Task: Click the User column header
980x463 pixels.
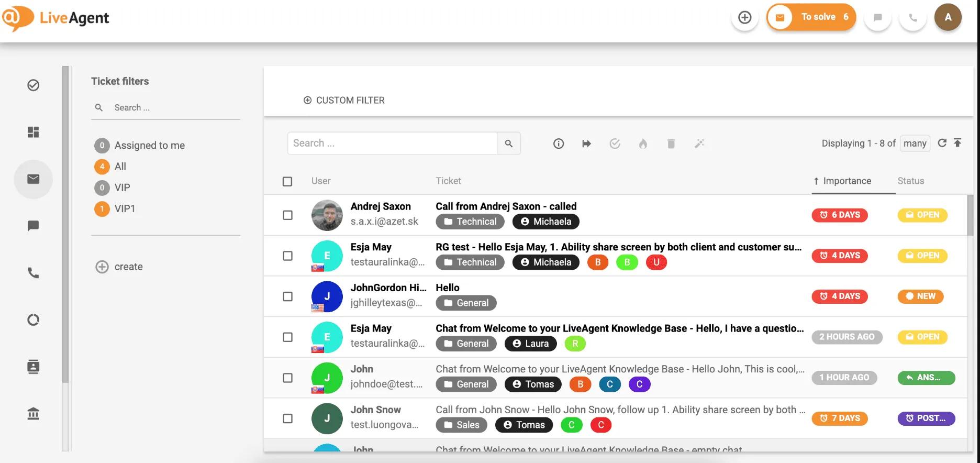Action: coord(321,181)
